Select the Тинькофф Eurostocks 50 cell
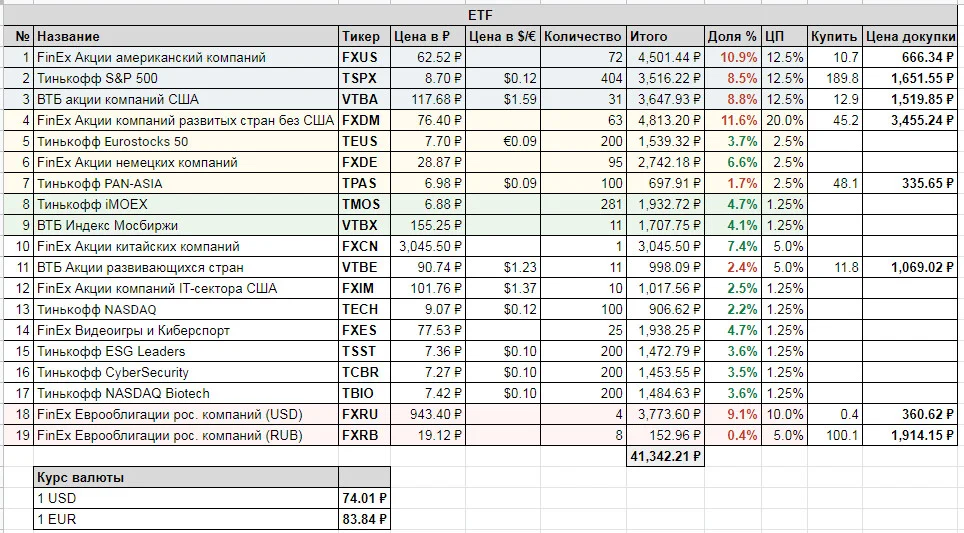 click(186, 141)
